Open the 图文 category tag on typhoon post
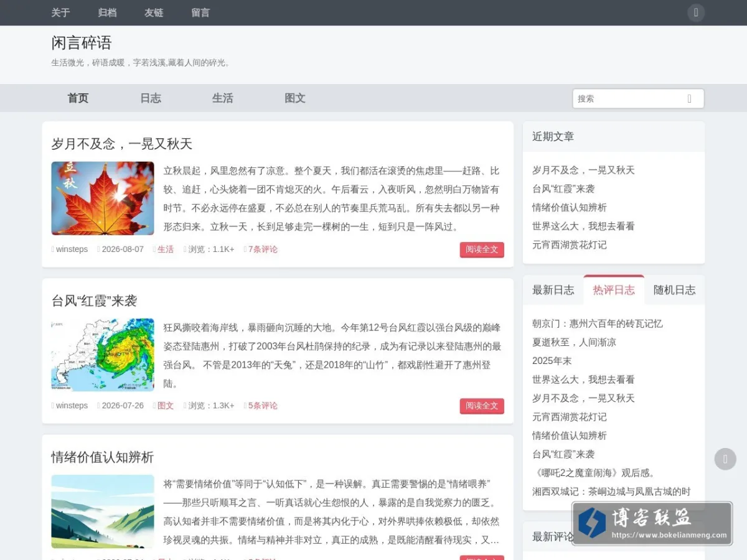747x560 pixels. (x=166, y=406)
